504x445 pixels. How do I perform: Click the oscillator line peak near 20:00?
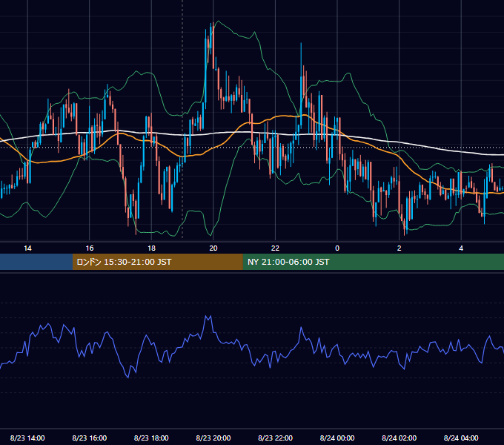click(208, 317)
